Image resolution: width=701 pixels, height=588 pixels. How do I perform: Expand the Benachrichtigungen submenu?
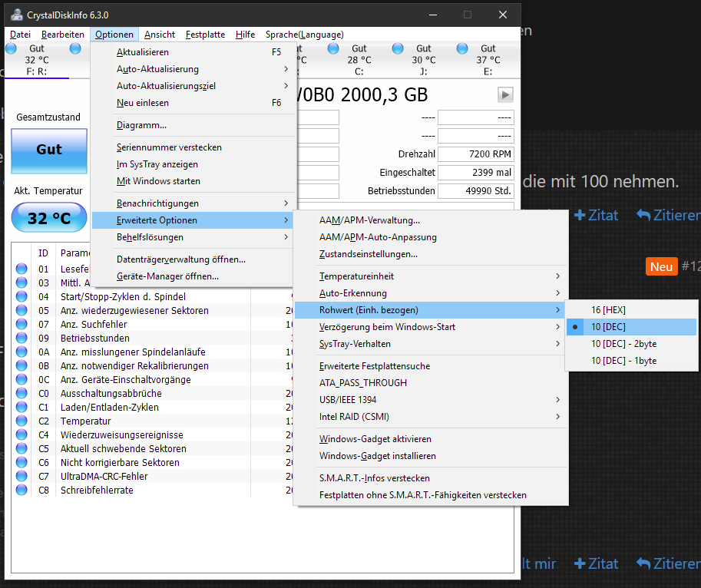[x=193, y=203]
